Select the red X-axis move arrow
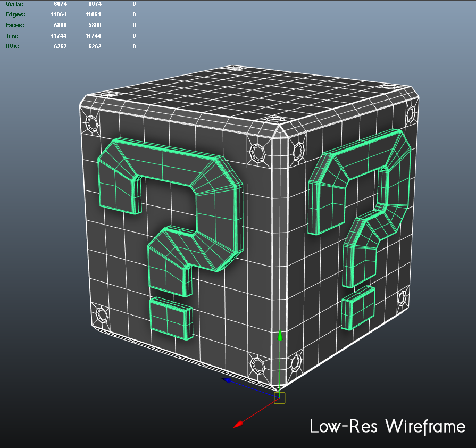Screen dimensions: 476x448 pos(238,424)
